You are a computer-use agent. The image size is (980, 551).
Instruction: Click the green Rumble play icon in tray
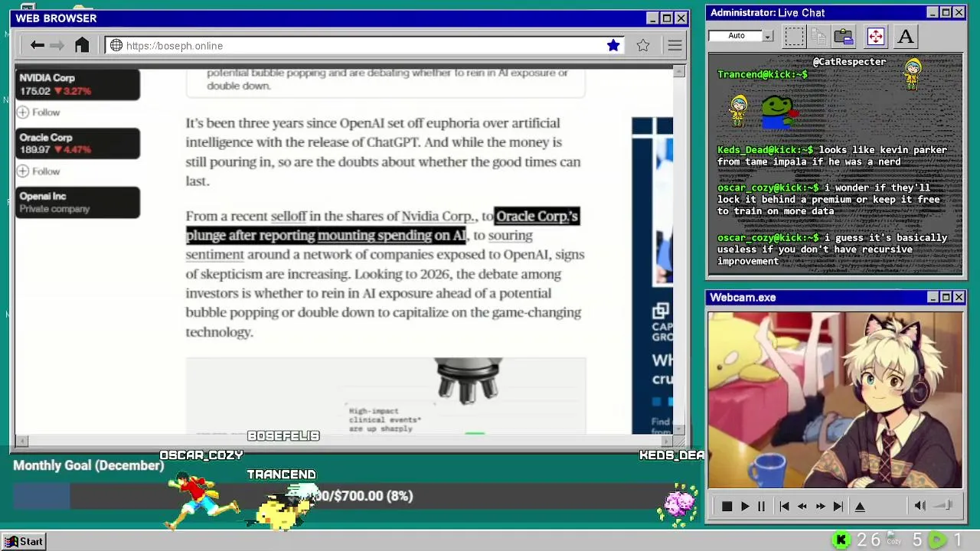click(937, 540)
